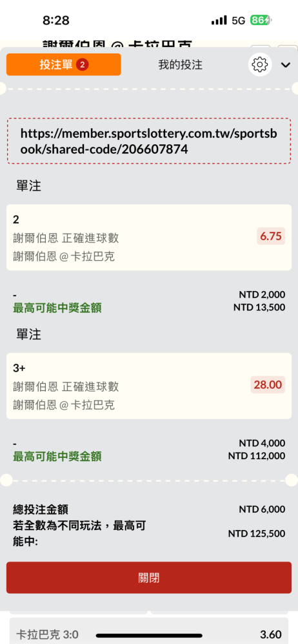Image resolution: width=298 pixels, height=644 pixels.
Task: Select the 28.00 odds badge
Action: (x=268, y=385)
